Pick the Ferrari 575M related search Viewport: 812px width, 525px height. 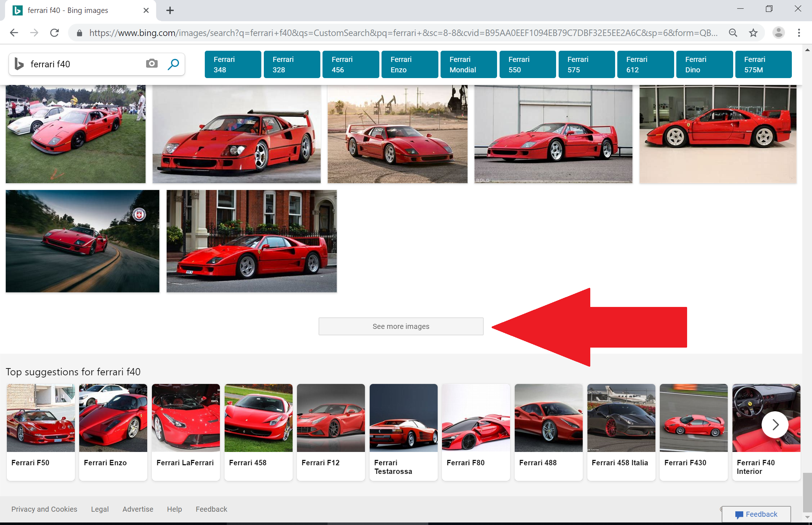pos(763,64)
